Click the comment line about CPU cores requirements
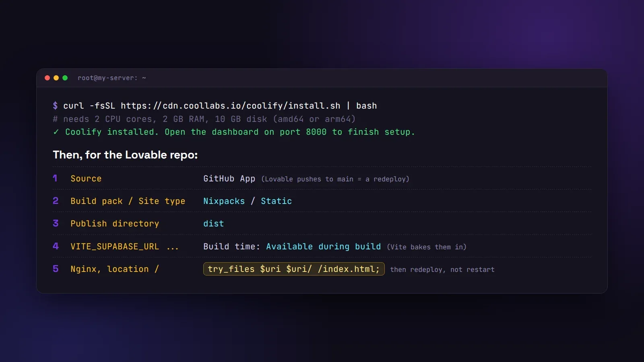This screenshot has width=644, height=362. (x=204, y=119)
